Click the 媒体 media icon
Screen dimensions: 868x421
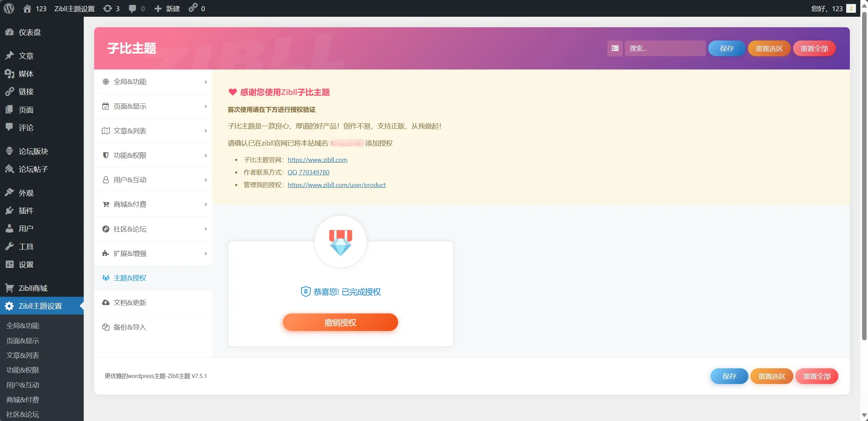pyautogui.click(x=9, y=74)
